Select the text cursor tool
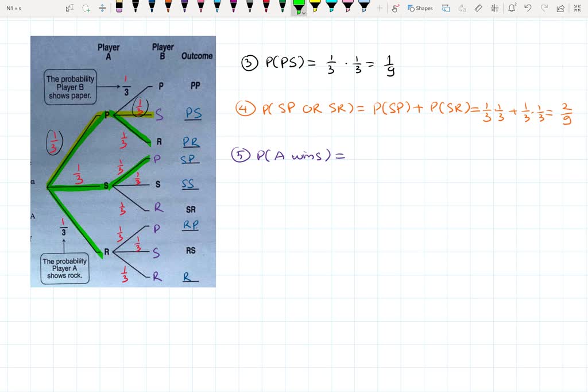The width and height of the screenshot is (588, 392). click(x=69, y=8)
